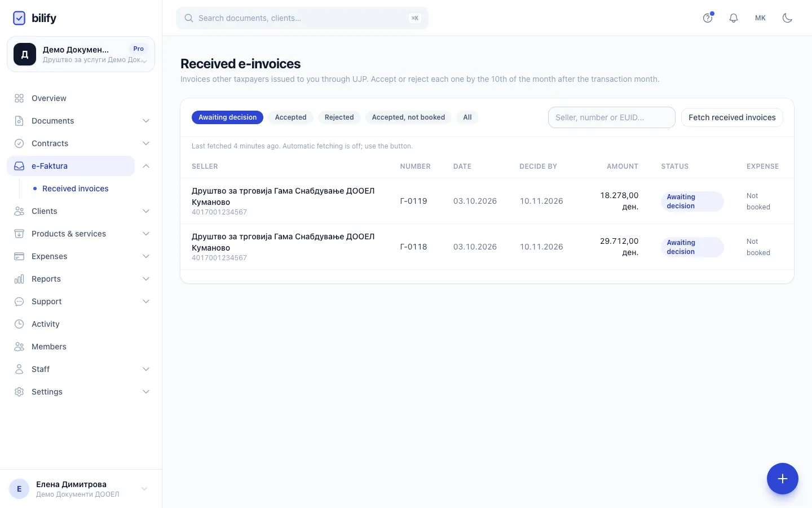
Task: Open the company switcher Демо Докумен...
Action: 81,54
